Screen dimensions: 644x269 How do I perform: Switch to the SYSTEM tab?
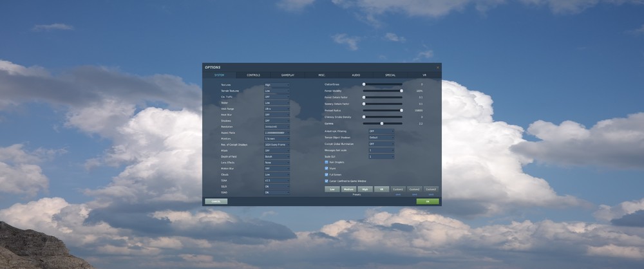coord(220,75)
